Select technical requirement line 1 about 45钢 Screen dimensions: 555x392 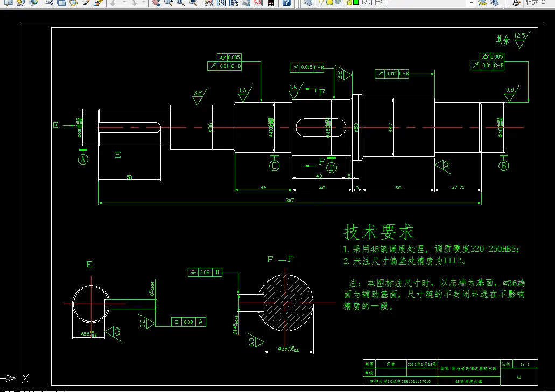[432, 249]
